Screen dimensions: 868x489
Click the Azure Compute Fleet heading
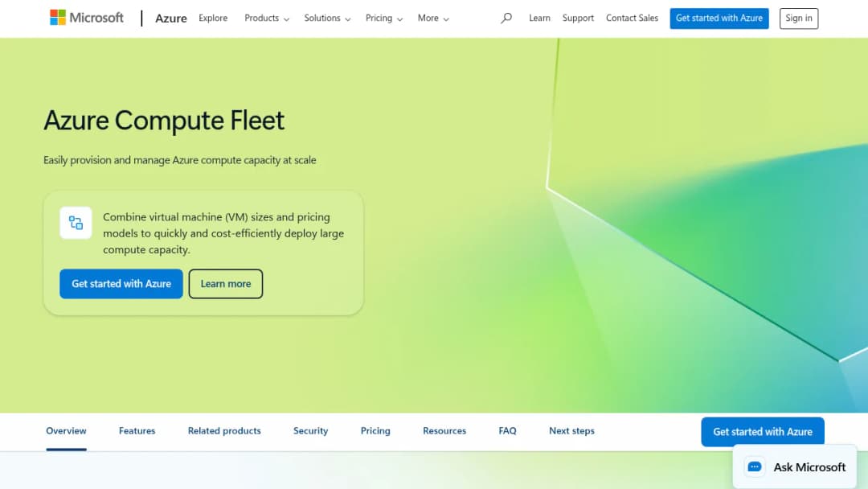click(164, 120)
